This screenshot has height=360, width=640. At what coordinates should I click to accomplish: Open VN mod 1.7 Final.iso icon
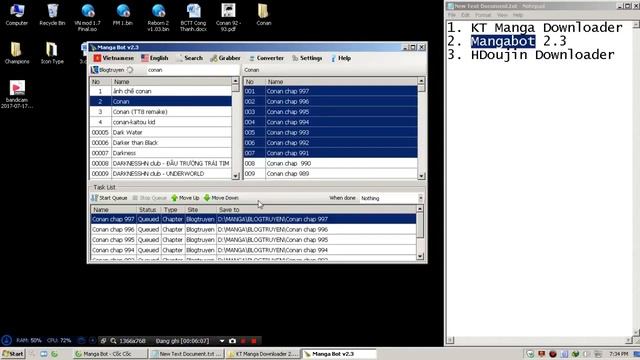pyautogui.click(x=87, y=17)
